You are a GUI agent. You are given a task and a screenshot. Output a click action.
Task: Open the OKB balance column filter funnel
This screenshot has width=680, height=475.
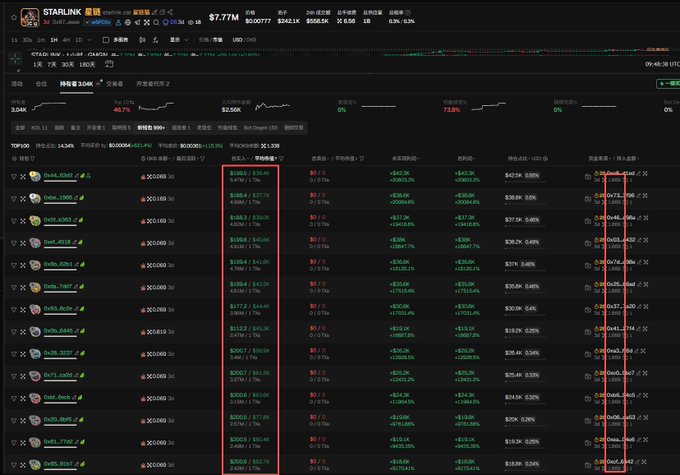point(203,159)
